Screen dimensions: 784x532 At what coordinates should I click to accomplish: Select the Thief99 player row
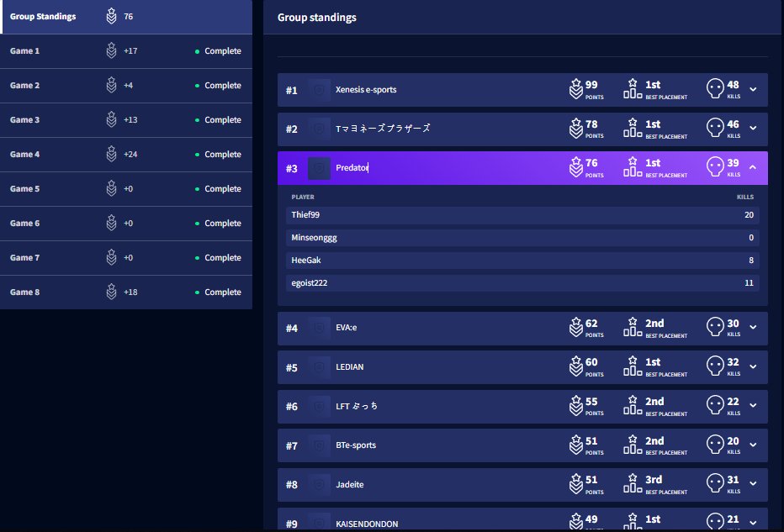click(522, 215)
